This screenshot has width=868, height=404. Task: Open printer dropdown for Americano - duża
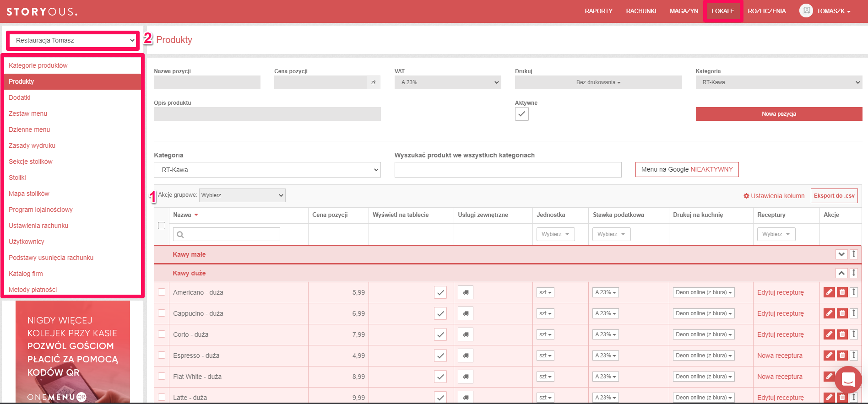704,292
